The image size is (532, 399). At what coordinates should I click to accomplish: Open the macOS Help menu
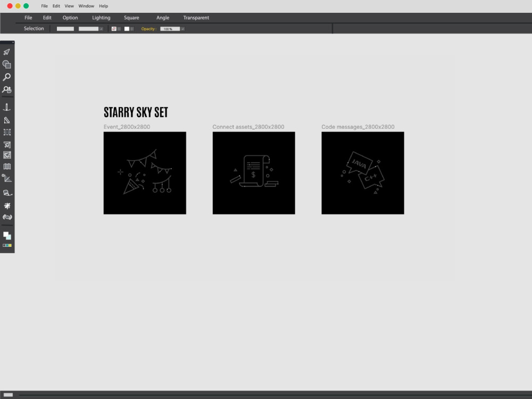[104, 6]
